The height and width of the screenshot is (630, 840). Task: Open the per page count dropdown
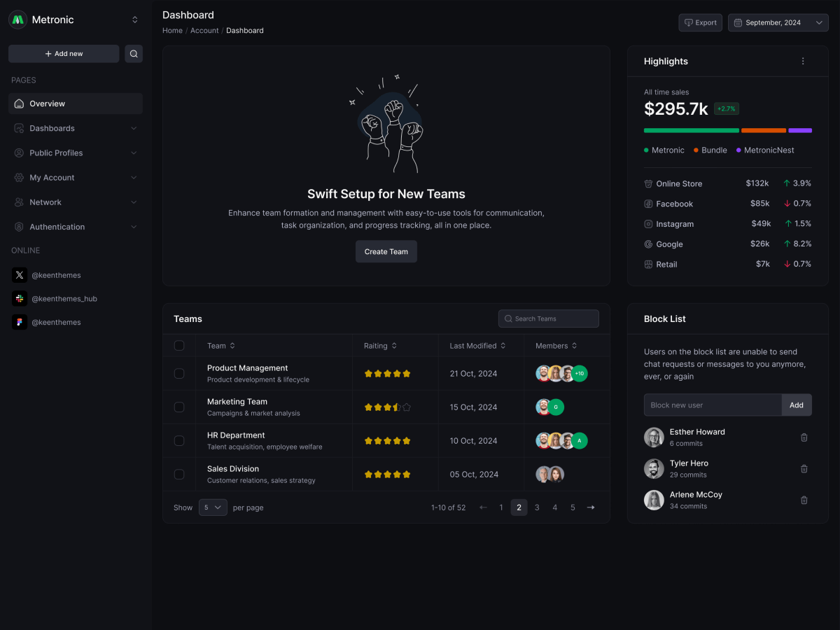tap(213, 507)
